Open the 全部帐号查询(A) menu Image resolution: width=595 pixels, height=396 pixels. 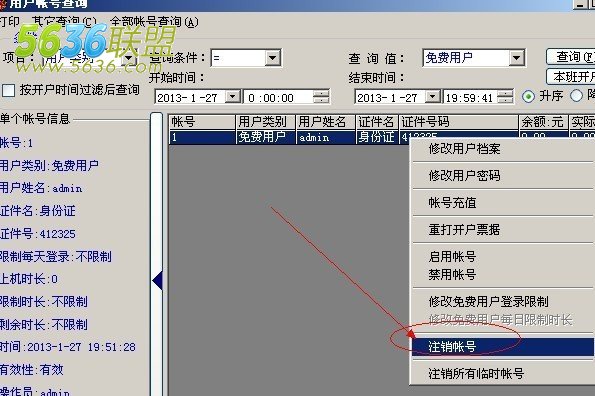(x=154, y=22)
